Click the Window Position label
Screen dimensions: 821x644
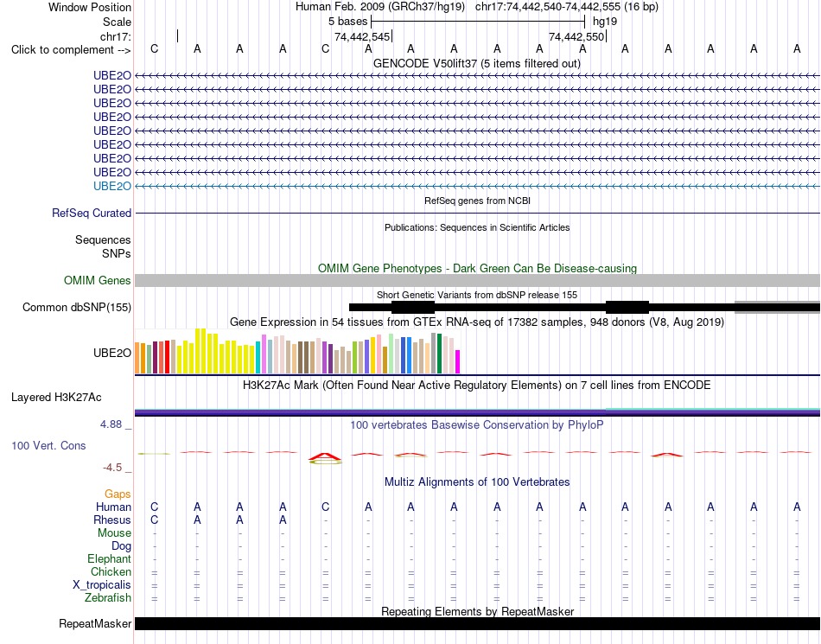coord(90,7)
